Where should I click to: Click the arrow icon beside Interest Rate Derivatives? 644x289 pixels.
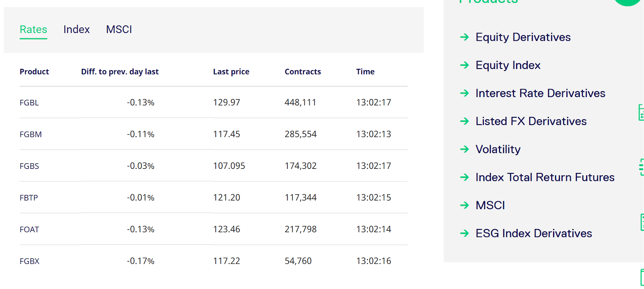464,93
